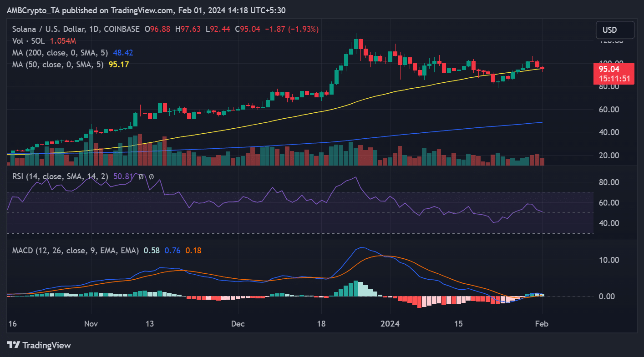The image size is (644, 357).
Task: Click the Nov label on the time axis
Action: (x=91, y=324)
